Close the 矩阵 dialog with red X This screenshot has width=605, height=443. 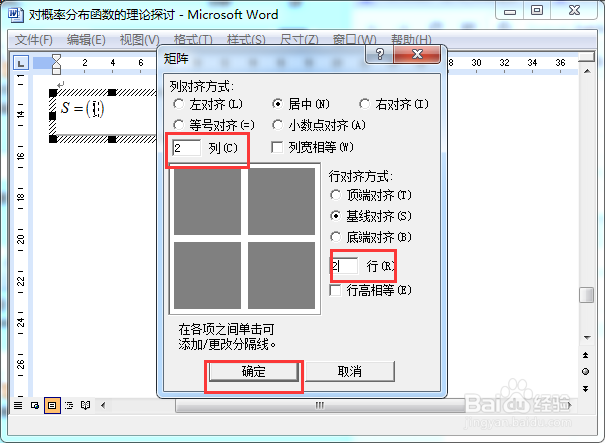point(417,54)
